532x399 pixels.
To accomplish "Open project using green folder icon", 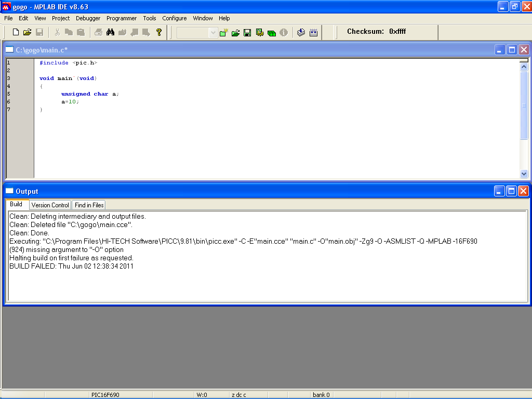I will click(x=235, y=33).
